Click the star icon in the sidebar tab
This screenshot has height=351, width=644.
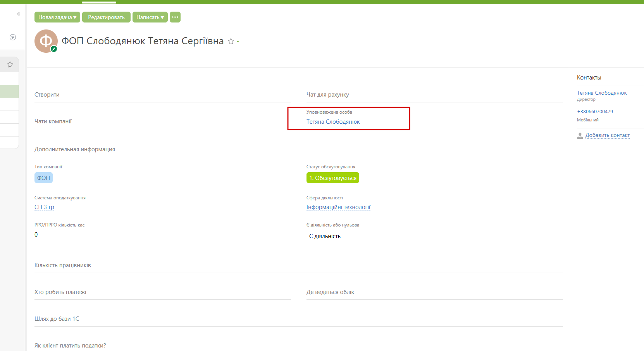click(x=10, y=64)
